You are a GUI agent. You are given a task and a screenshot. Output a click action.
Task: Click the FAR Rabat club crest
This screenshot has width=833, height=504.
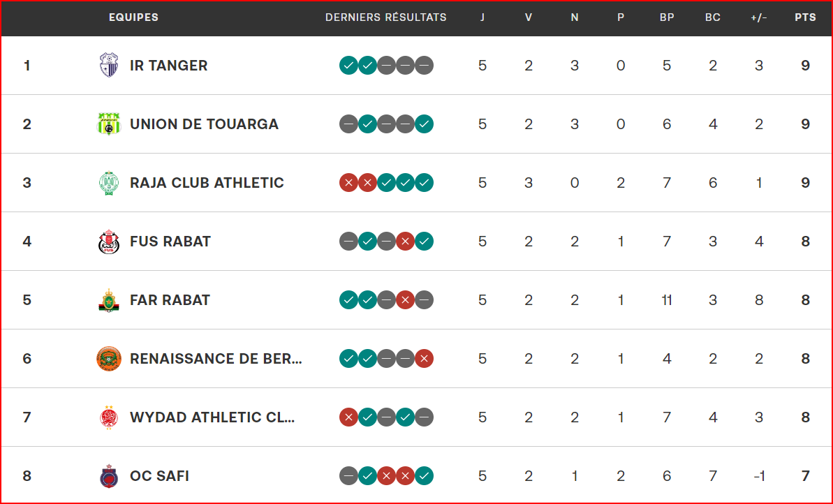coord(109,300)
